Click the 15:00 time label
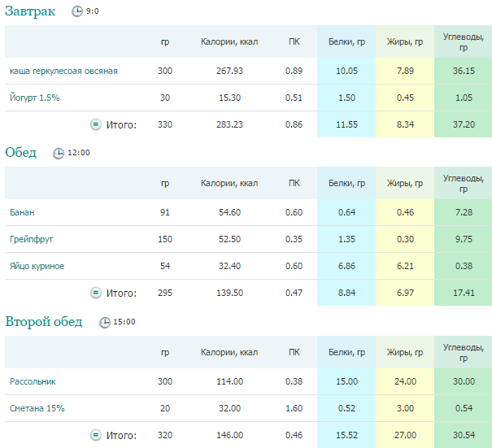Screen dimensions: 492x448 (124, 322)
